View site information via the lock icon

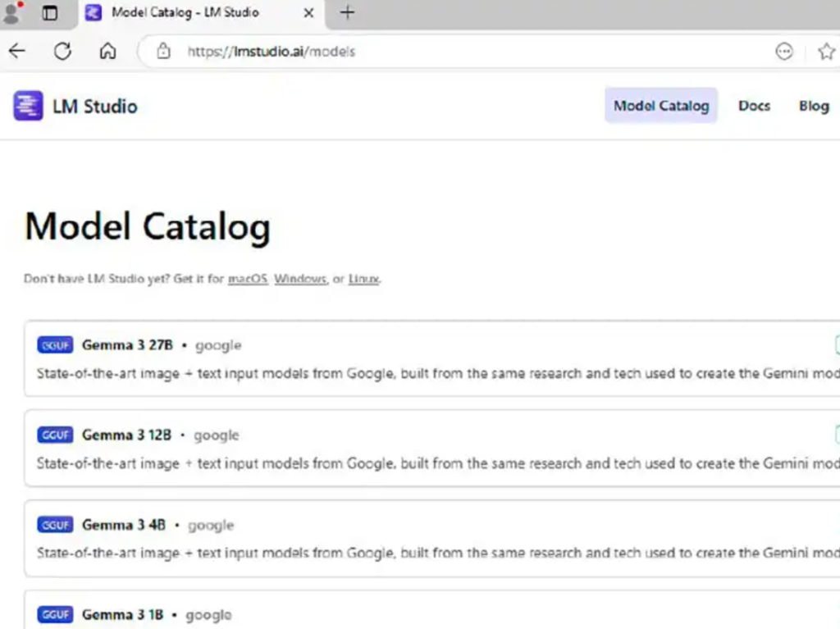[x=163, y=52]
